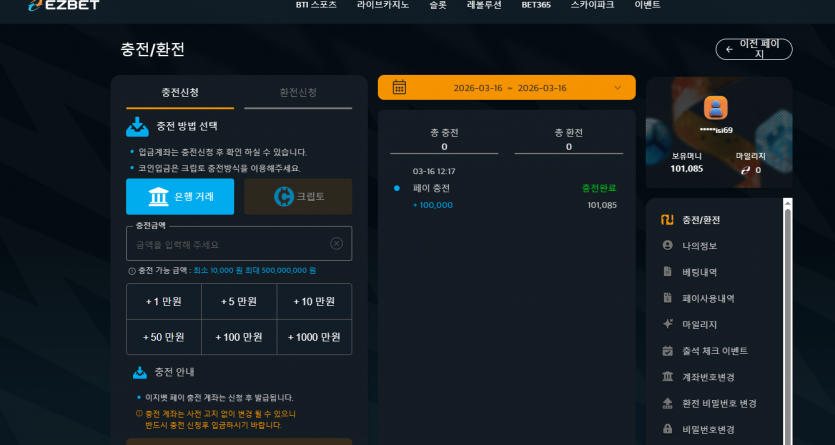Clear the 충전금액 field with X icon

coord(337,244)
